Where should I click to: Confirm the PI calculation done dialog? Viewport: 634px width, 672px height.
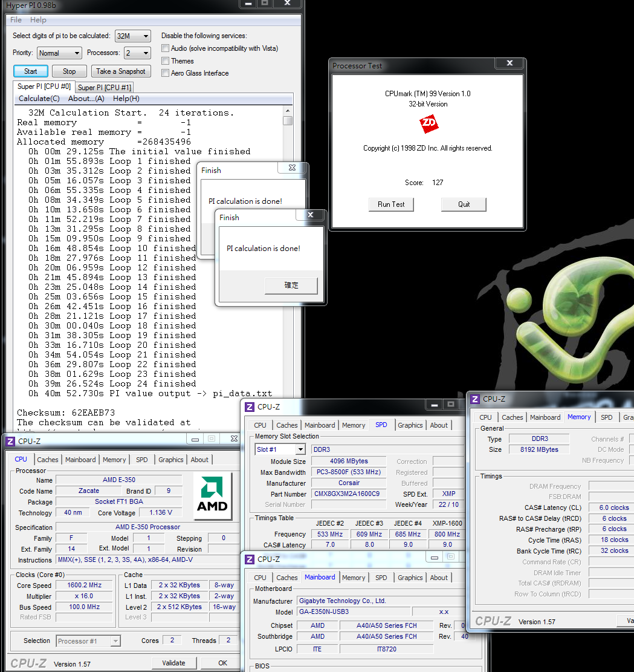[x=291, y=285]
